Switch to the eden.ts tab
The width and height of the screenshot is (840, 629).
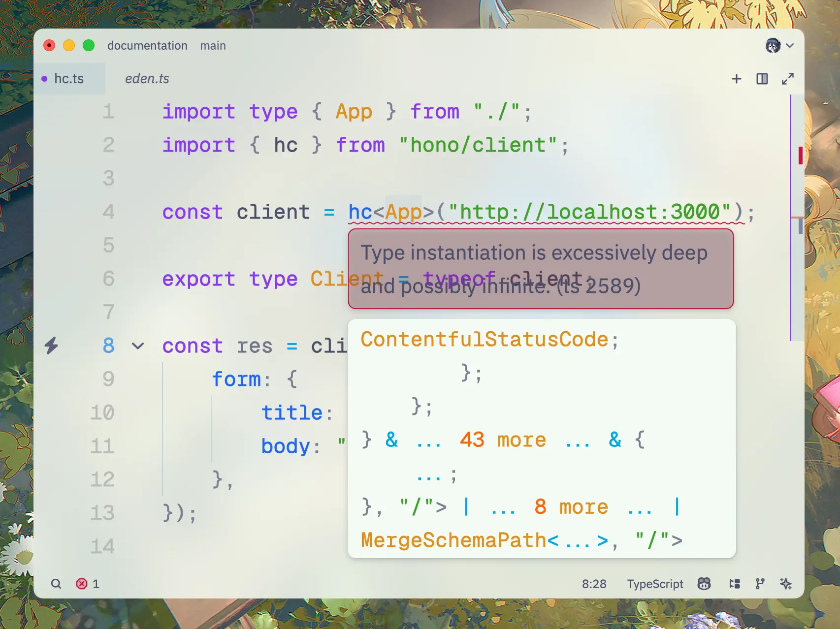147,79
